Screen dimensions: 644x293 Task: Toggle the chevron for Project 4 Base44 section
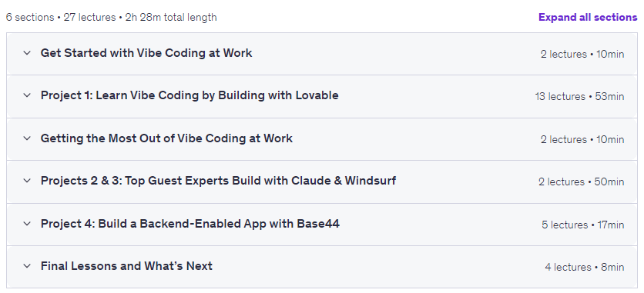pos(27,224)
